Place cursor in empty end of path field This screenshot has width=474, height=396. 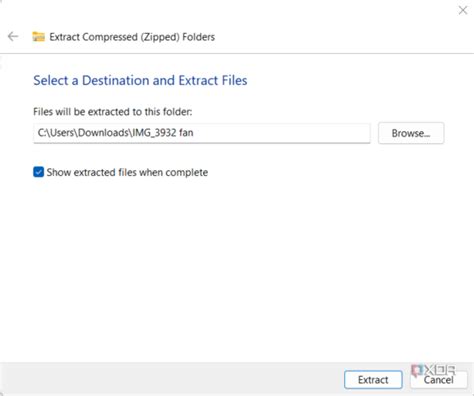tap(282, 133)
